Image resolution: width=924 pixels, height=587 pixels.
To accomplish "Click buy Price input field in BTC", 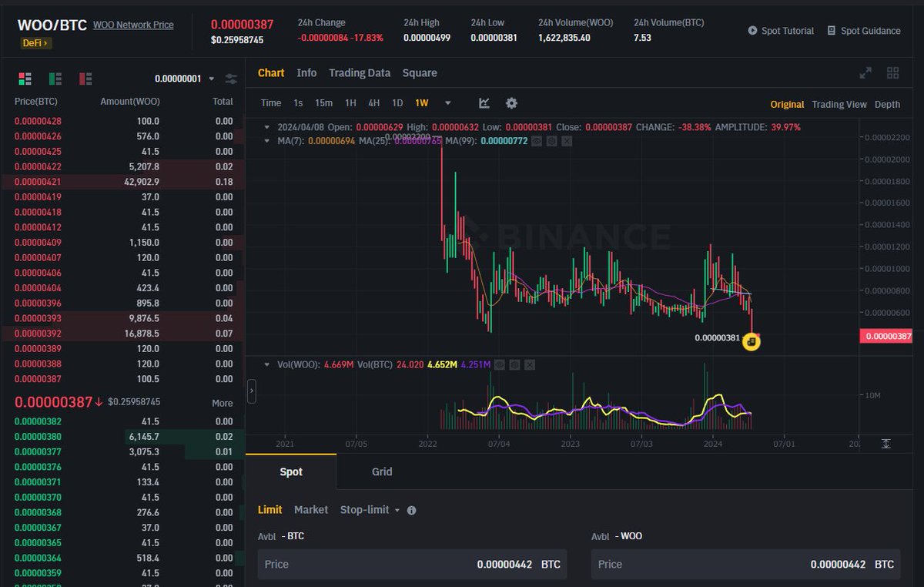I will [413, 564].
